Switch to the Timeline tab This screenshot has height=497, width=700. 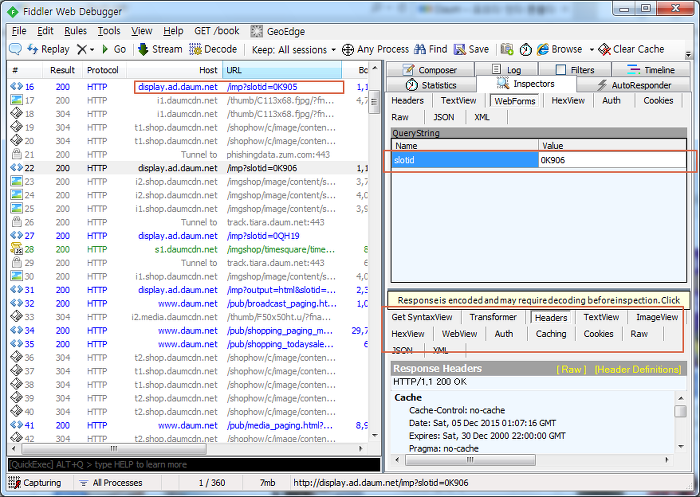[652, 70]
